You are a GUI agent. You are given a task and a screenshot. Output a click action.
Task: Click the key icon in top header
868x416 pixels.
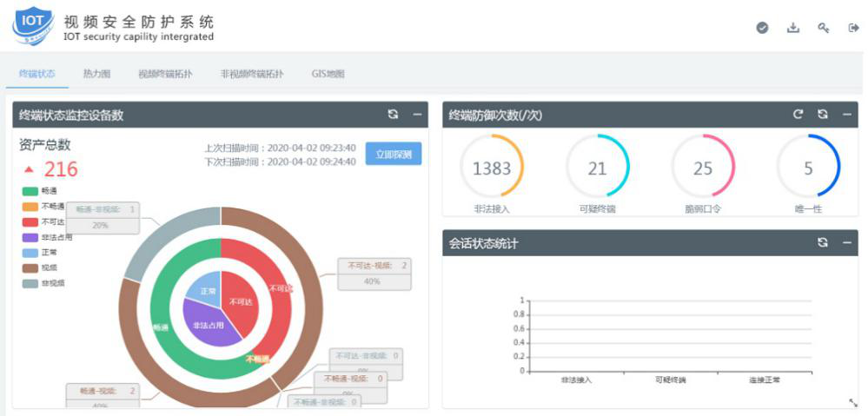823,28
